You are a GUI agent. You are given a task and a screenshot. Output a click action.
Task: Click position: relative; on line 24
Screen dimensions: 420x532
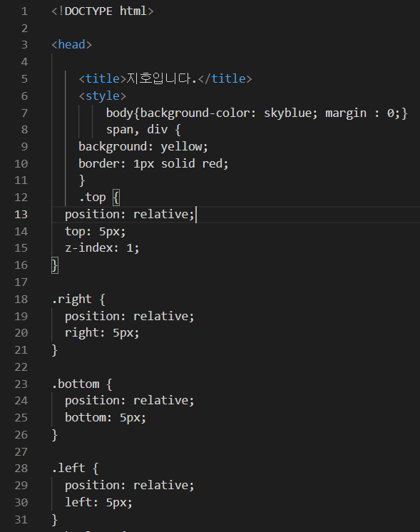(x=130, y=401)
